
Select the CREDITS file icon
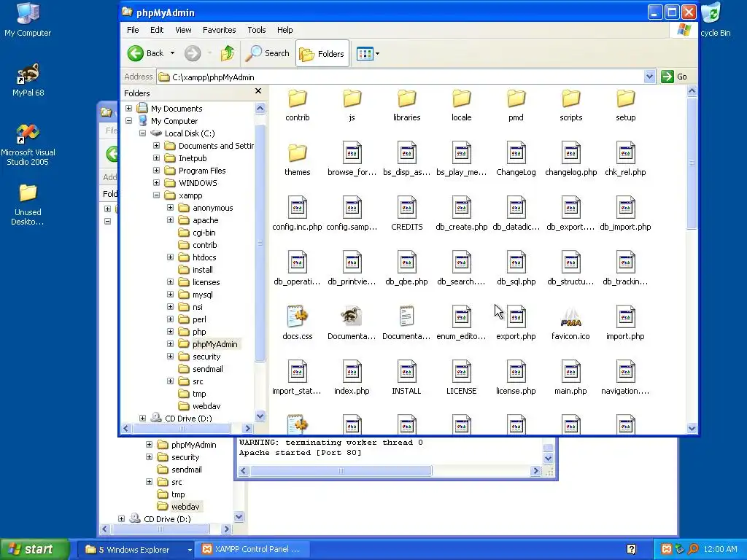click(407, 207)
